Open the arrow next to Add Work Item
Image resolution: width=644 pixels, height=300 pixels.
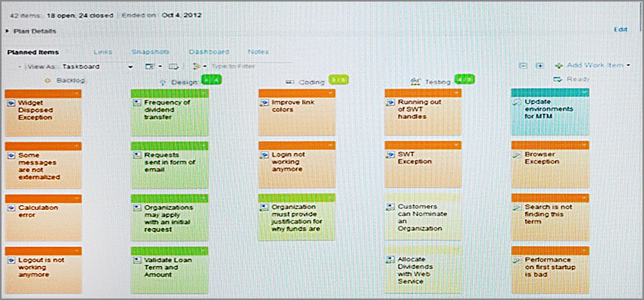(x=628, y=66)
